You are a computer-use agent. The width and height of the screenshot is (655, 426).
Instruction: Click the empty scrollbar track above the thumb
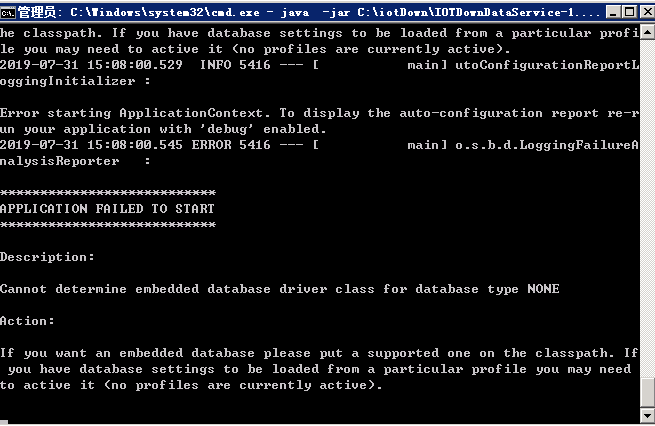[x=646, y=200]
